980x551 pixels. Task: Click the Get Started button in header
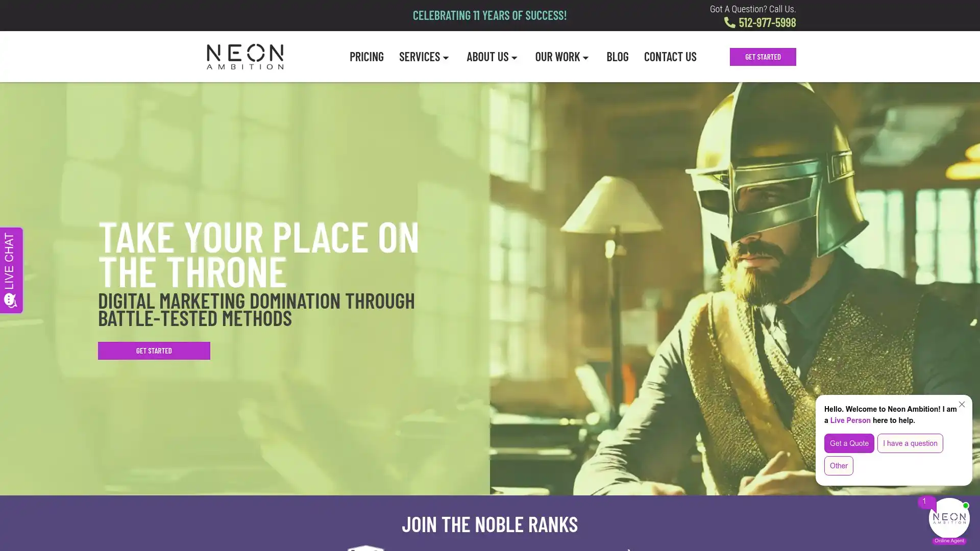point(763,57)
